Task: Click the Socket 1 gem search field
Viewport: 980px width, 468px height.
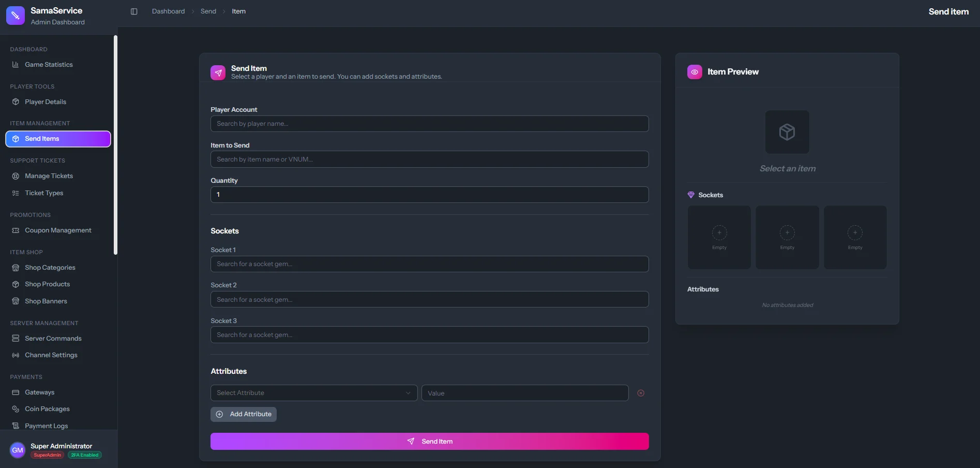Action: (430, 264)
